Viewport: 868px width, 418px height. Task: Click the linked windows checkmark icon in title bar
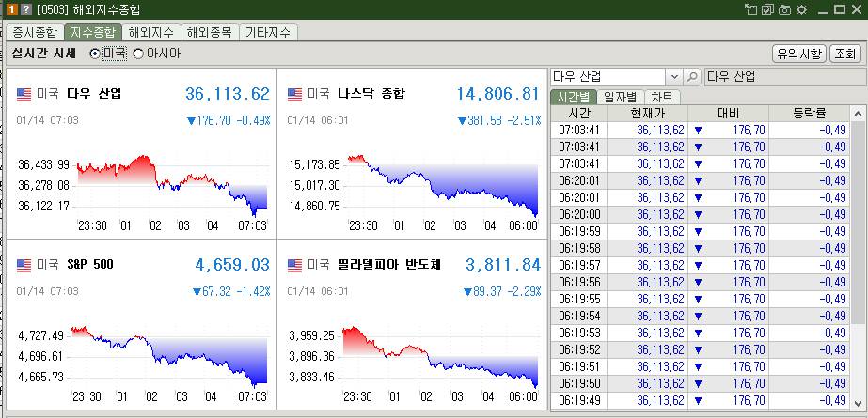tap(766, 9)
